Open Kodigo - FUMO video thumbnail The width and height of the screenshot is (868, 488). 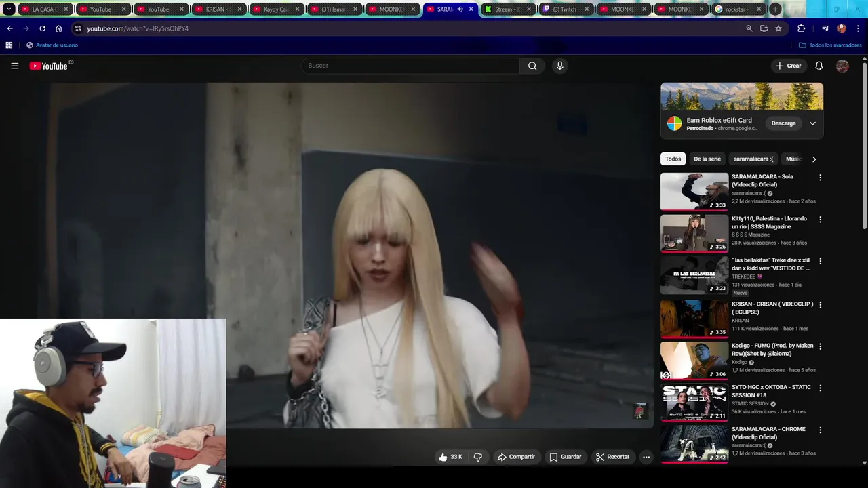694,360
